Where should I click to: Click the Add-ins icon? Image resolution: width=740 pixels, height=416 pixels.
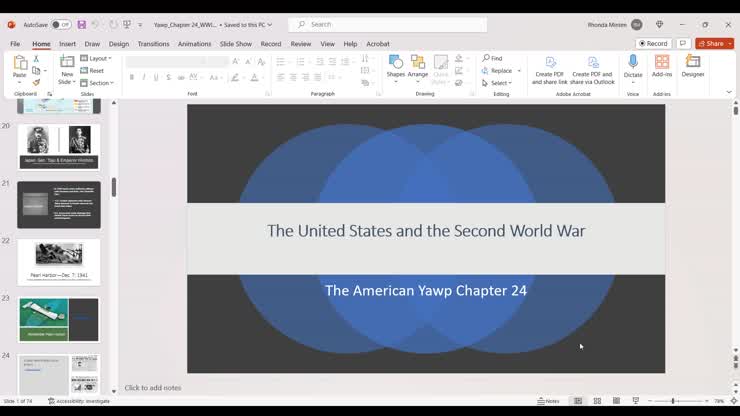tap(662, 66)
